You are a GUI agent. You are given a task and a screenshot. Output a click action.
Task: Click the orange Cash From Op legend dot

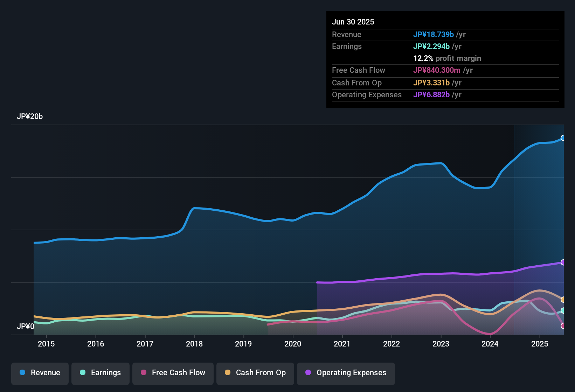pos(228,373)
